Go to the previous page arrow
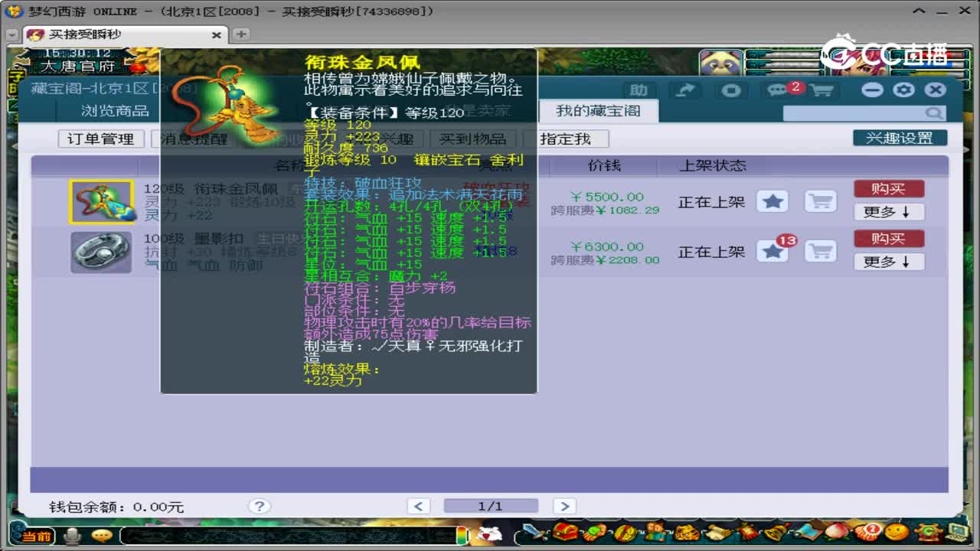This screenshot has width=980, height=551. [418, 506]
